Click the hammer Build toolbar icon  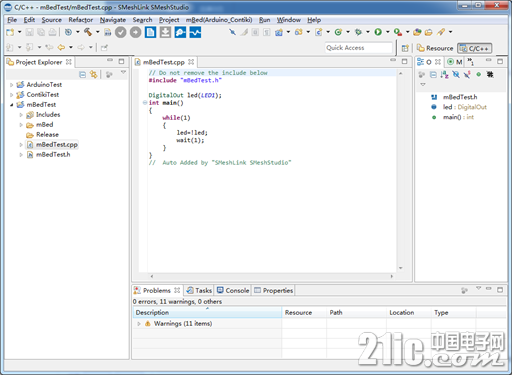pyautogui.click(x=88, y=32)
